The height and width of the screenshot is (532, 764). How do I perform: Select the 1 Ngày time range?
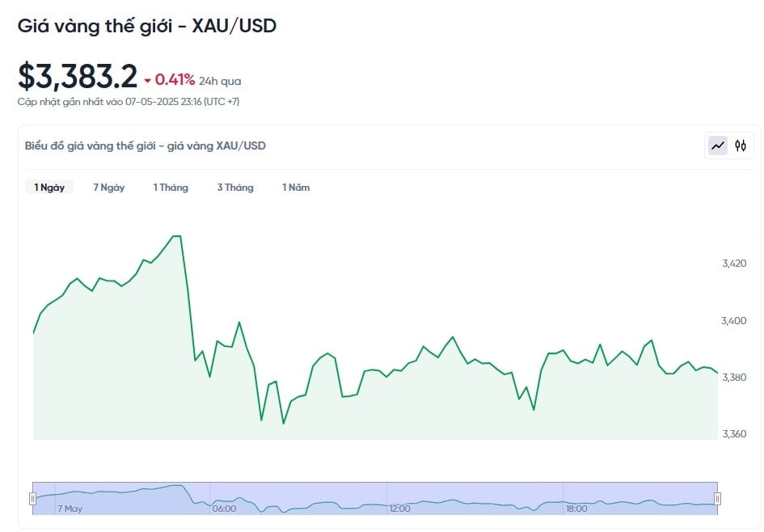point(49,187)
